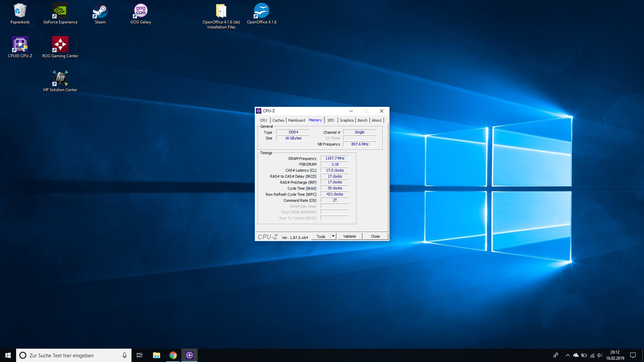644x362 pixels.
Task: Open the Papierkorb recycle bin icon
Action: coord(20,14)
